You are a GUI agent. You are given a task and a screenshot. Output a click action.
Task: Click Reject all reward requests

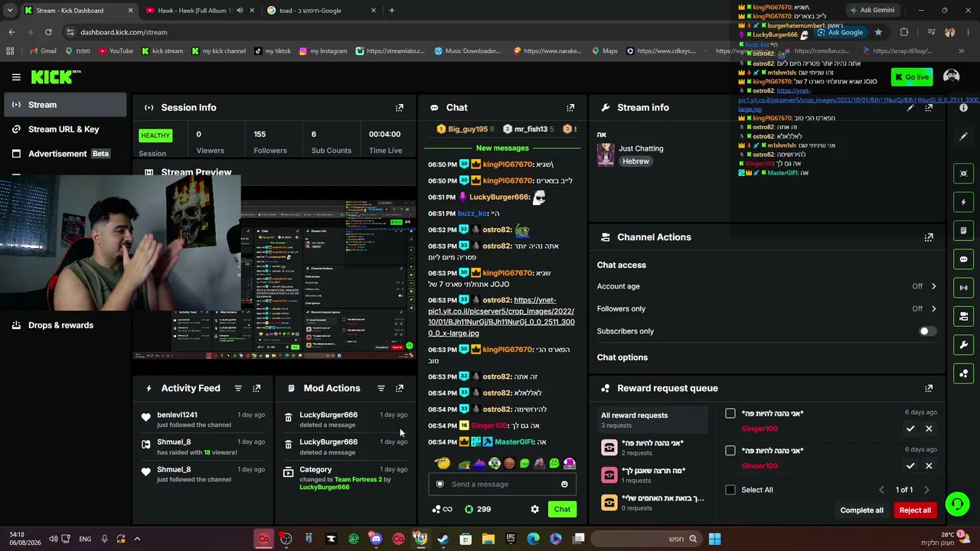coord(915,510)
